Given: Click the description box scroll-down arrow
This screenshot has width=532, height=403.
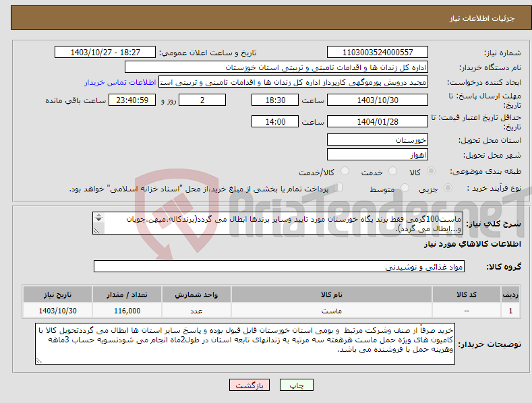Looking at the screenshot, I should pos(98,220).
